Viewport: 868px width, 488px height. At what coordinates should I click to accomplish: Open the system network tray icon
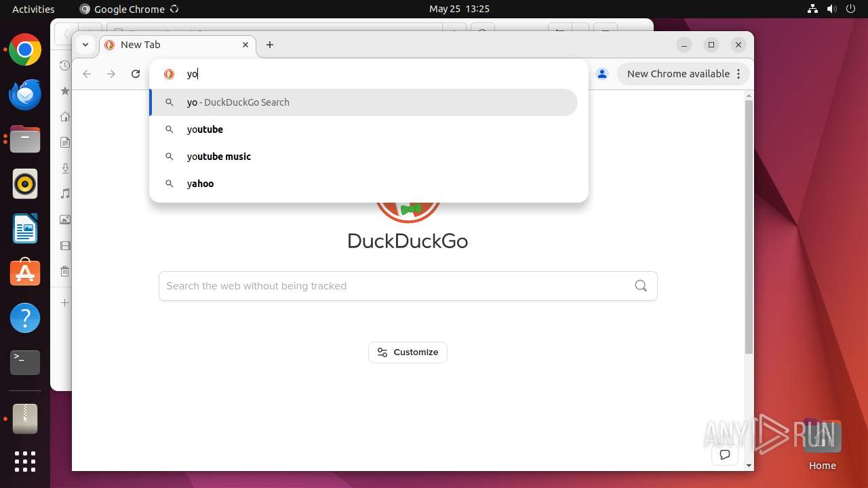click(x=813, y=9)
